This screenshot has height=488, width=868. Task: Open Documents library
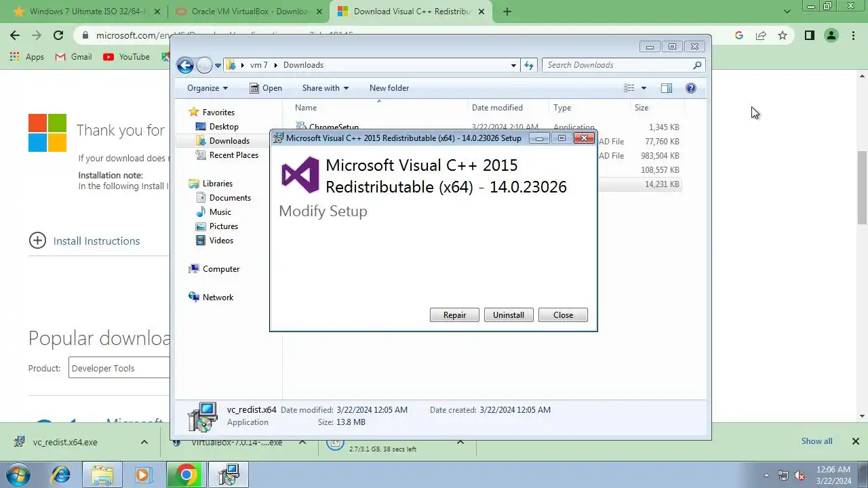coord(223,198)
